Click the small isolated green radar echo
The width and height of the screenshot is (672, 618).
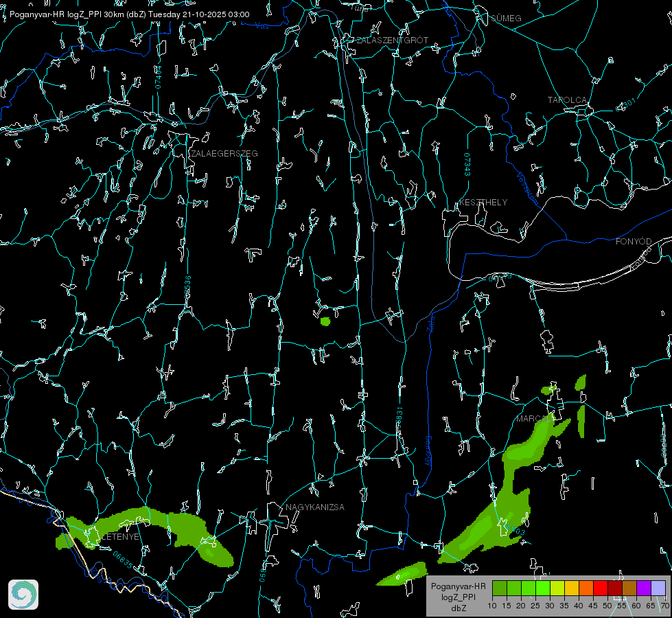[x=325, y=321]
